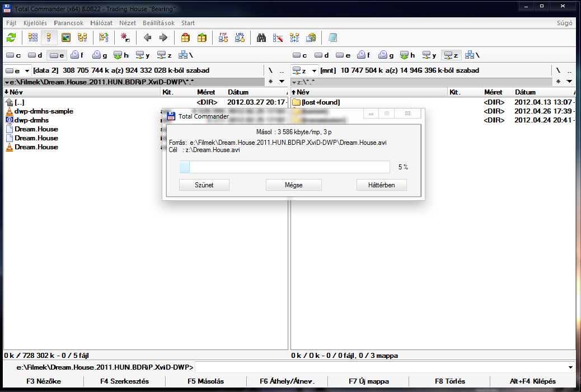Click the copy progress bar at 5 %
This screenshot has width=581, height=392.
coord(284,167)
